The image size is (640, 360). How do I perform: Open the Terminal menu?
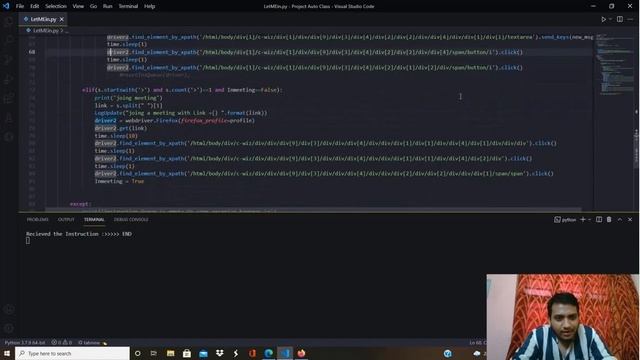[x=128, y=6]
